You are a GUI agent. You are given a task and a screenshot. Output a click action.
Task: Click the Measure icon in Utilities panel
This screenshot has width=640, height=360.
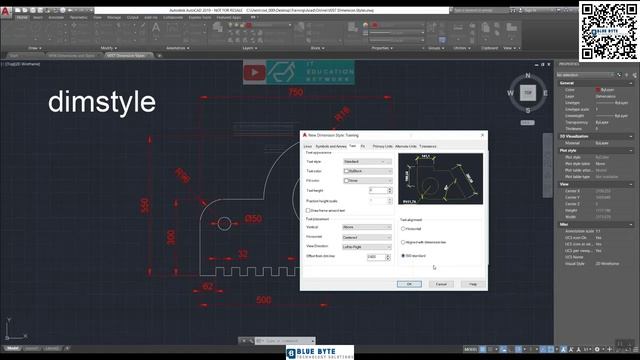[458, 28]
